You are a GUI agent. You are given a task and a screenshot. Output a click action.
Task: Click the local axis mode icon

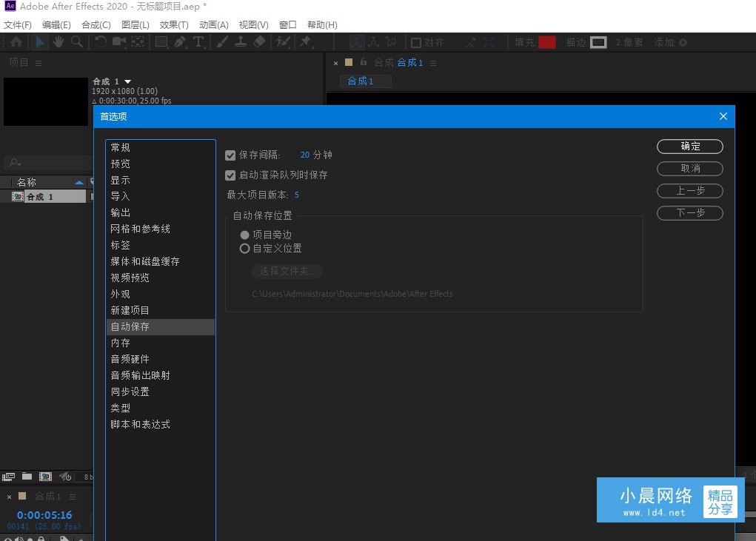pos(357,42)
